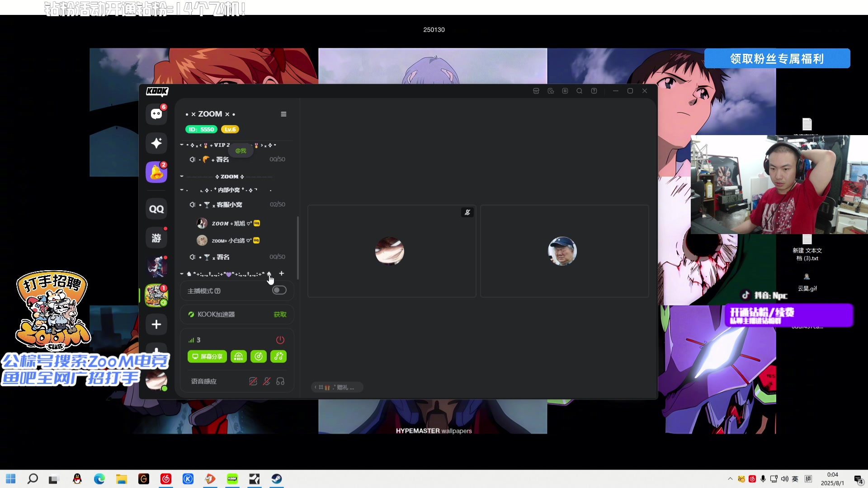This screenshot has width=868, height=488.
Task: Click the muted mic badge on left voice tile
Action: (x=467, y=212)
